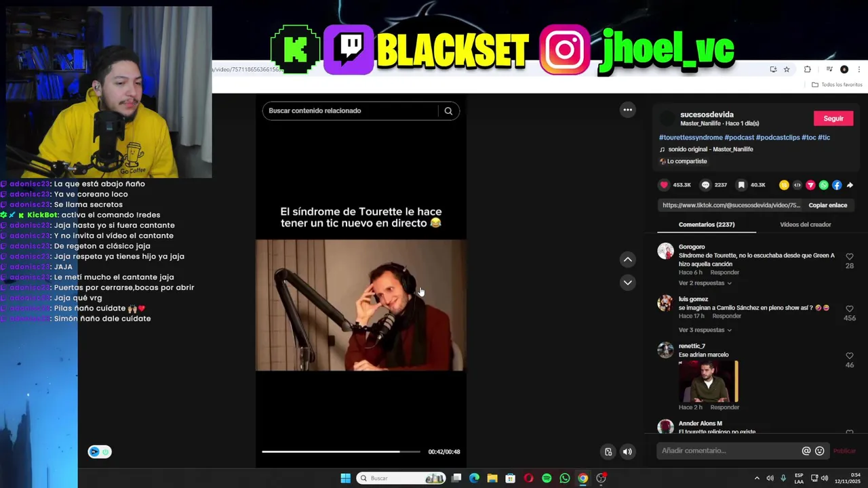Image resolution: width=868 pixels, height=488 pixels.
Task: Open the #tourettessyndrome hashtag
Action: pos(690,138)
